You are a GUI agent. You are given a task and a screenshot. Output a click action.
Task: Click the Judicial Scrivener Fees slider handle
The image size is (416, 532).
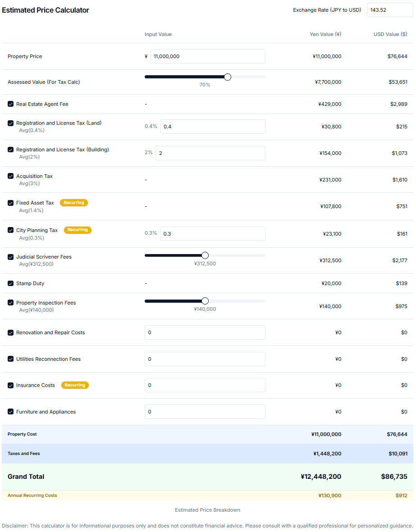point(205,255)
